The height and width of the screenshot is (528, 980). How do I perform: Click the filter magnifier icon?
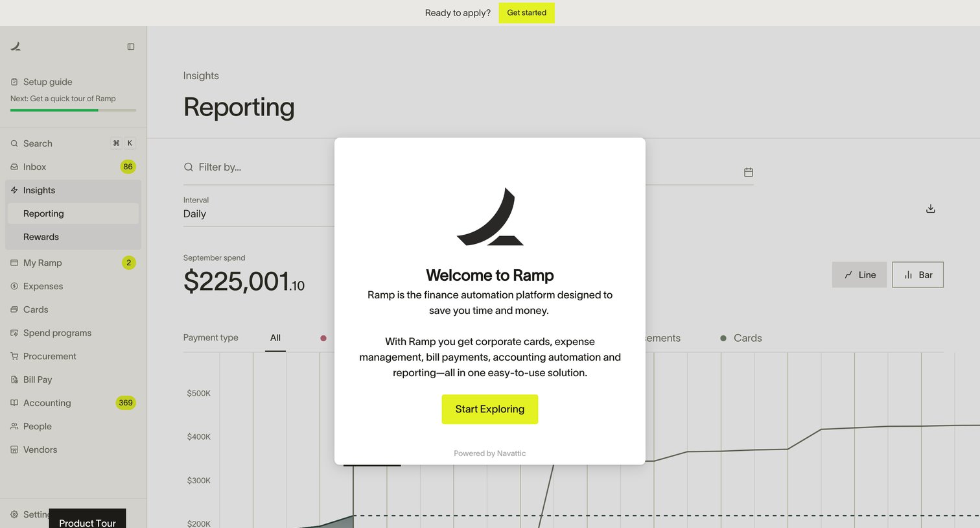(x=189, y=167)
